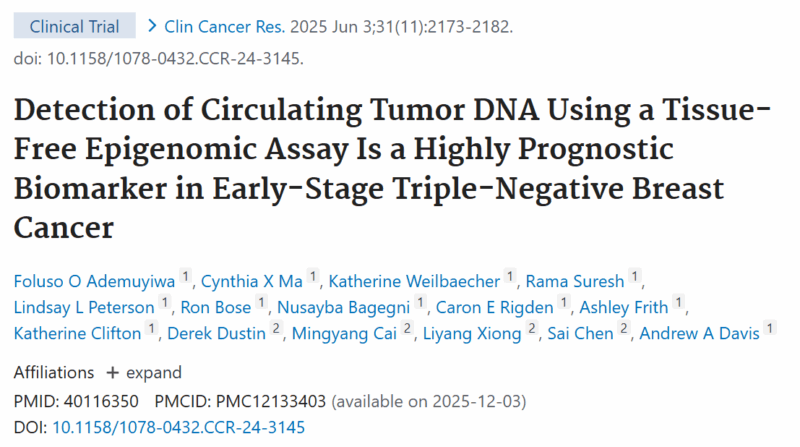
Task: Open author Nusayba Bagegni
Action: (344, 305)
